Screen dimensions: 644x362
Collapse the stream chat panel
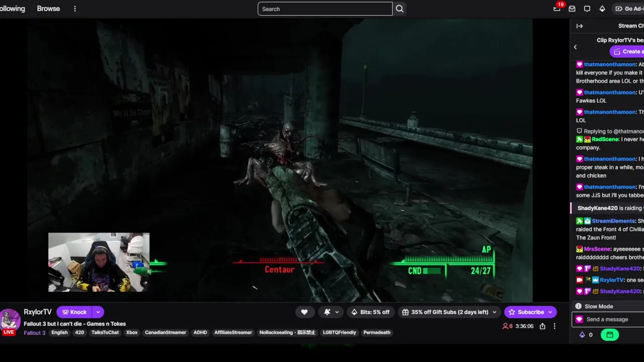pyautogui.click(x=580, y=26)
